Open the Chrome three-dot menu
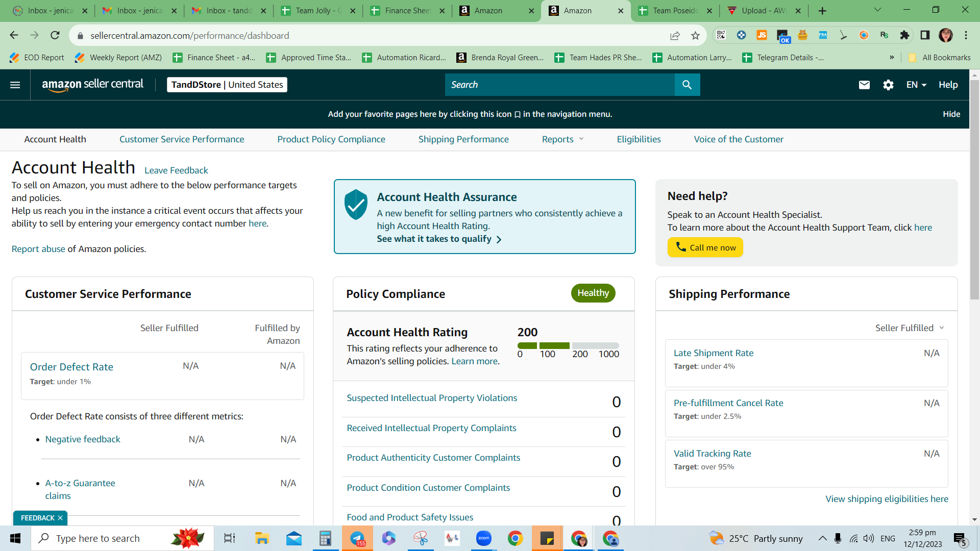 966,35
